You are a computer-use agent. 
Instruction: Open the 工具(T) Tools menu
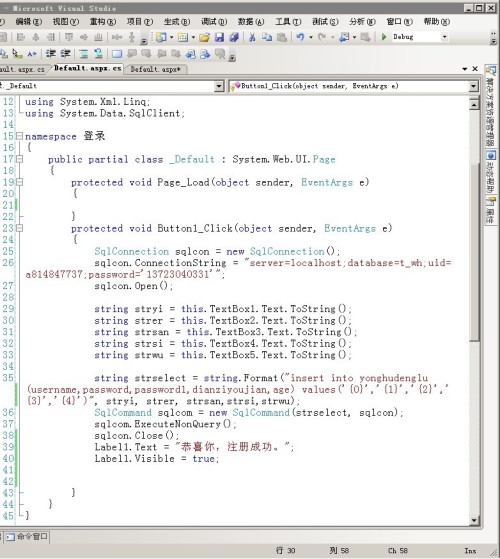[288, 22]
